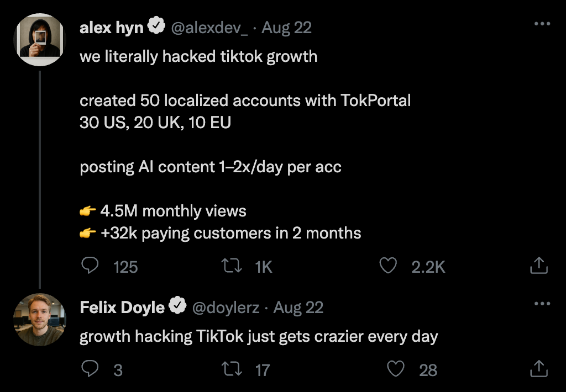Click the @doylerz handle

pos(226,307)
